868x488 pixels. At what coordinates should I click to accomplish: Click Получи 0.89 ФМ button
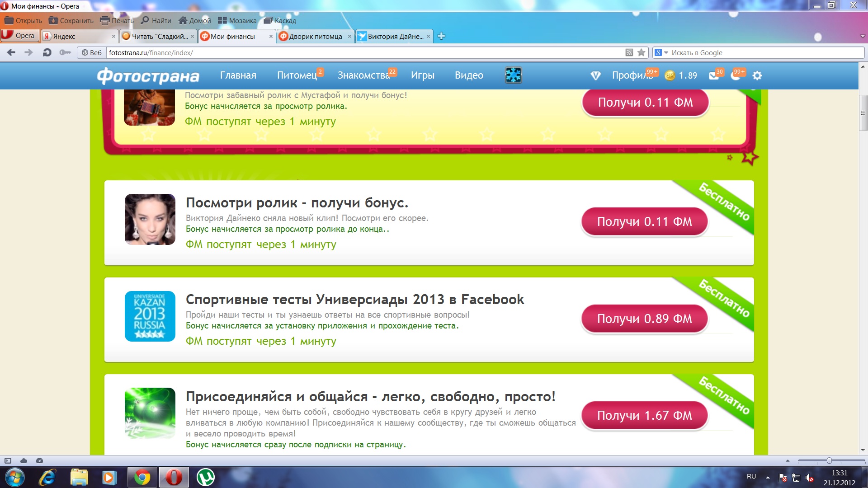pyautogui.click(x=644, y=319)
